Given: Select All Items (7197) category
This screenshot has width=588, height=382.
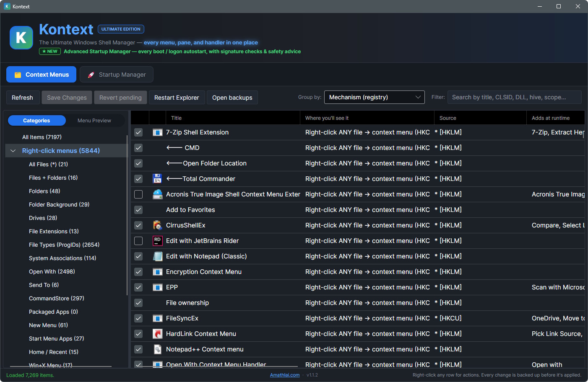Looking at the screenshot, I should click(x=42, y=137).
